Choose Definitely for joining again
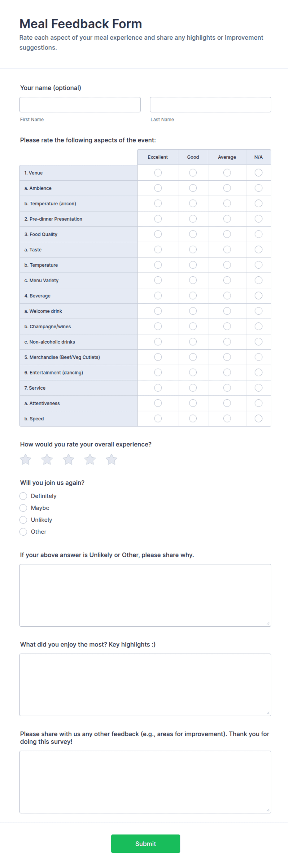The image size is (288, 868). coord(23,496)
